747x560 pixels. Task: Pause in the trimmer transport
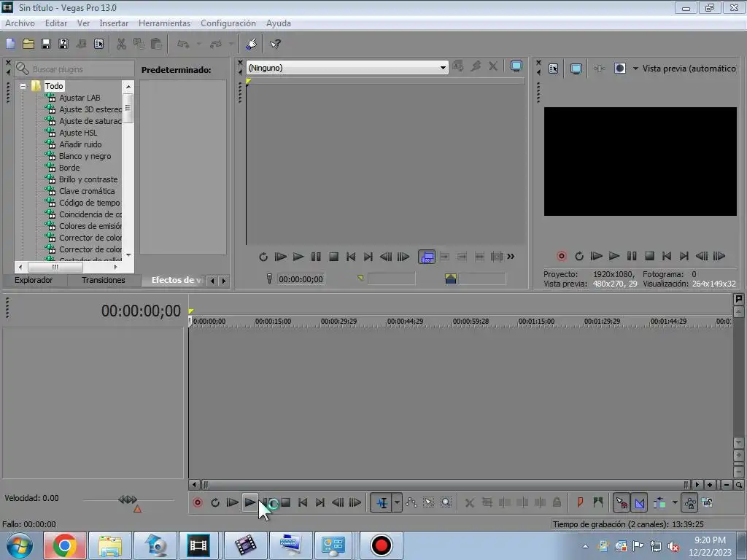[316, 257]
